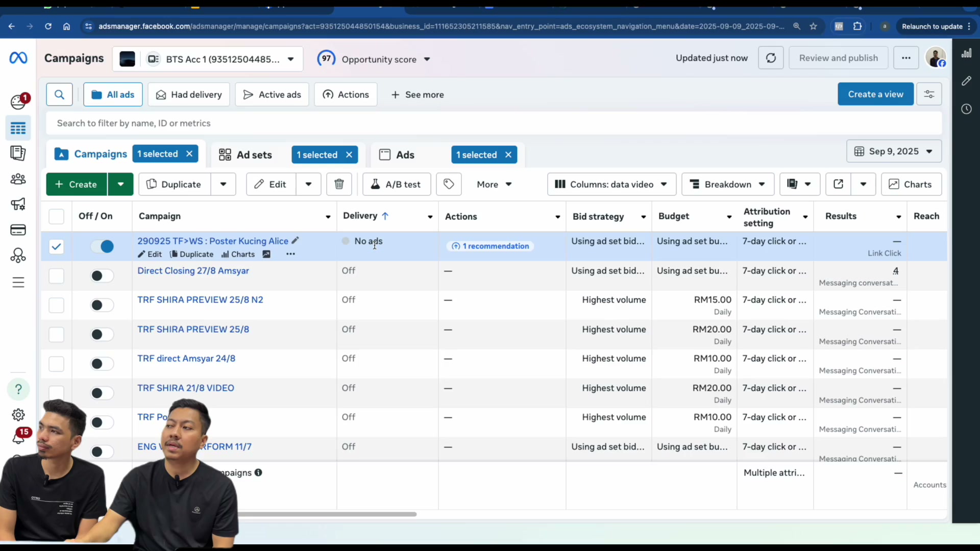Toggle on Direct Closing 27/8 Amsyar
The image size is (980, 551).
tap(102, 276)
